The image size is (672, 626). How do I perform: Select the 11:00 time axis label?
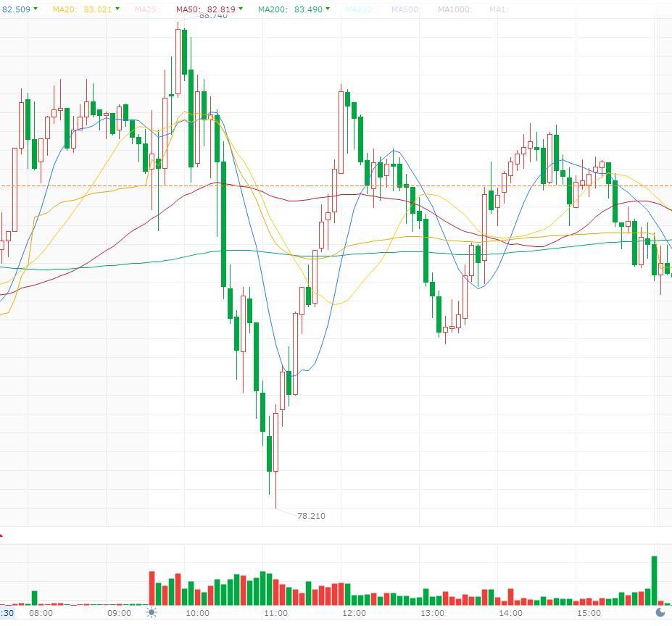click(275, 613)
